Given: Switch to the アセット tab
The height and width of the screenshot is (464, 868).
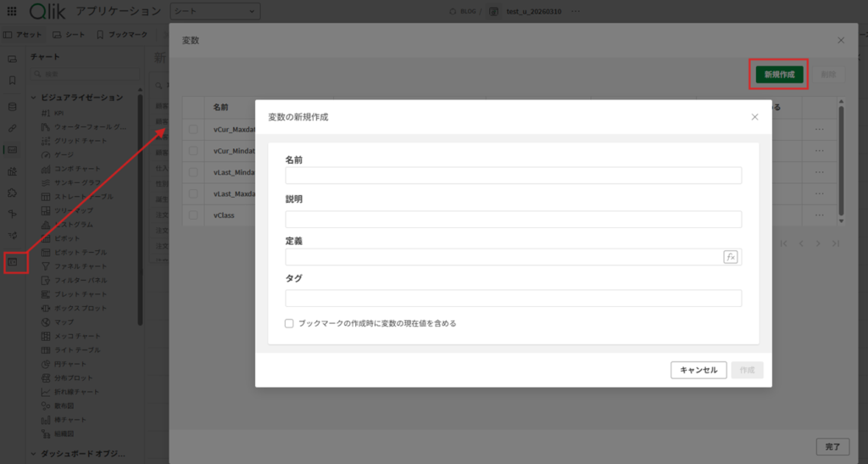Looking at the screenshot, I should [x=23, y=35].
